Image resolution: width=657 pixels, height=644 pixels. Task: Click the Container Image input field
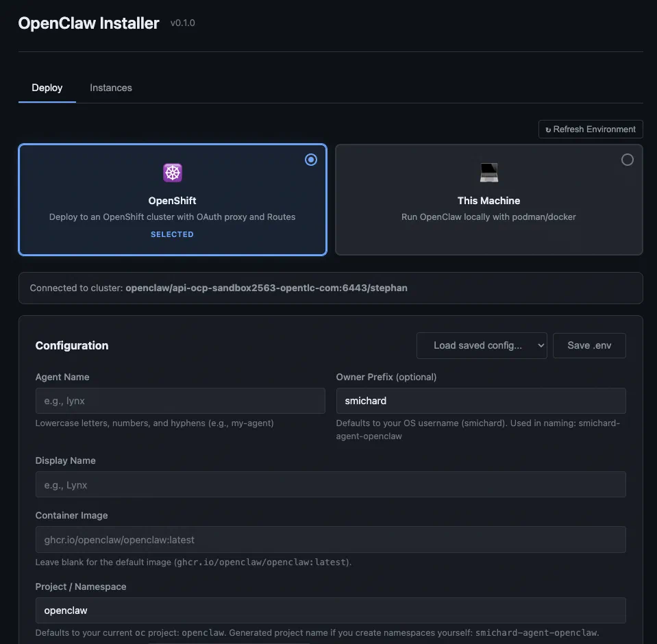coord(330,539)
